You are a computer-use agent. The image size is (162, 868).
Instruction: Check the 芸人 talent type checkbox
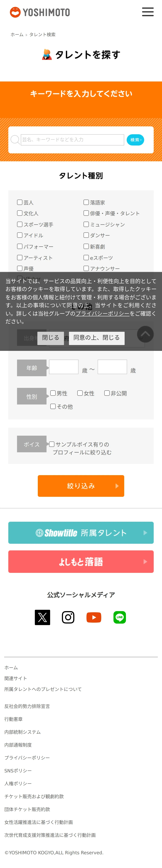tap(20, 202)
